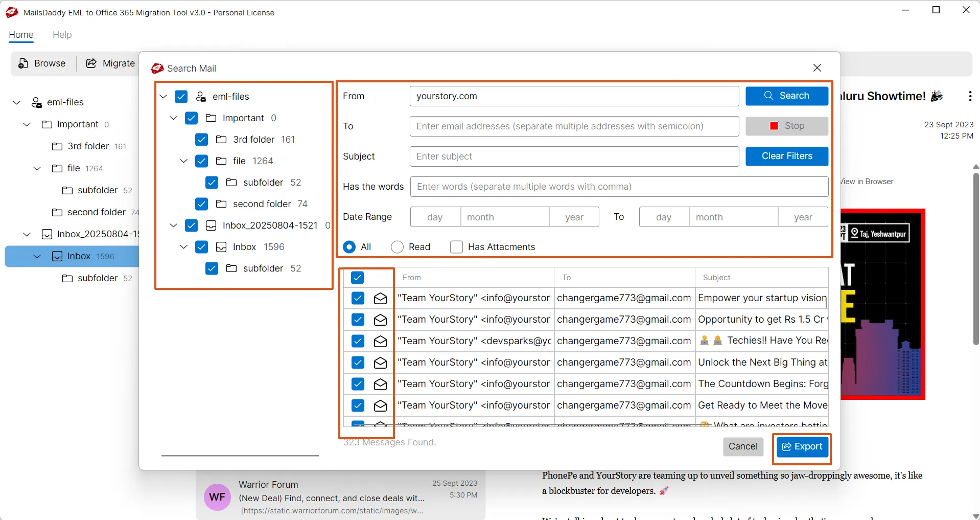Click the Browse icon on the toolbar
980x520 pixels.
tap(24, 63)
